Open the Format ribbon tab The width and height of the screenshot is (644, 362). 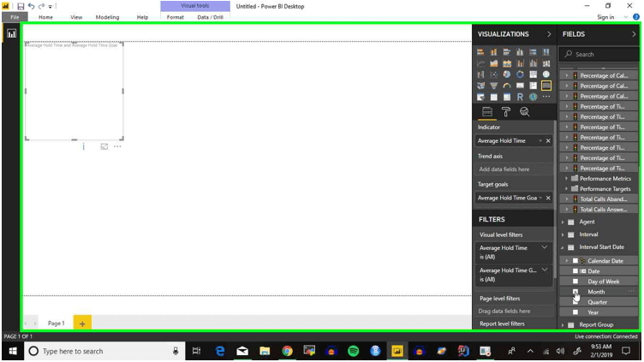pos(176,17)
